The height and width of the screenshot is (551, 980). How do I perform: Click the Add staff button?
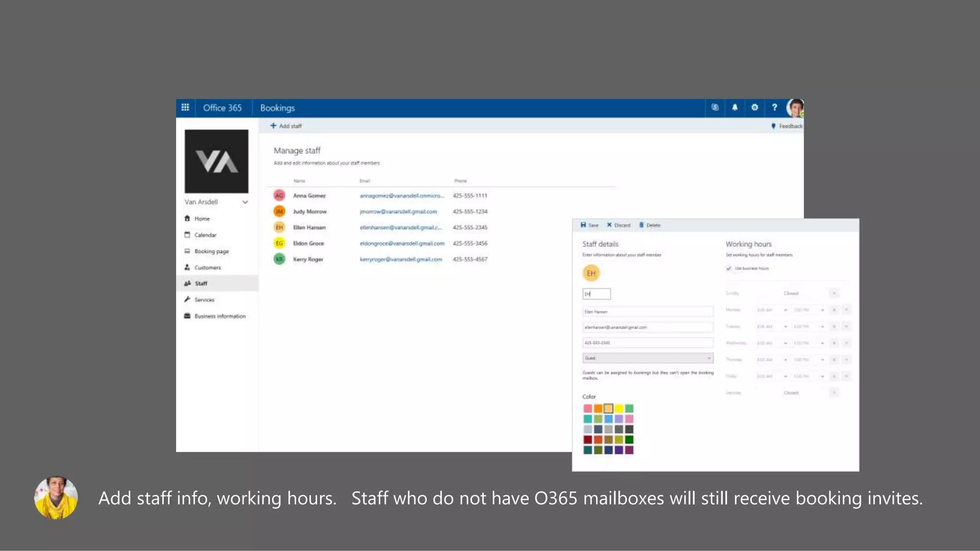286,126
